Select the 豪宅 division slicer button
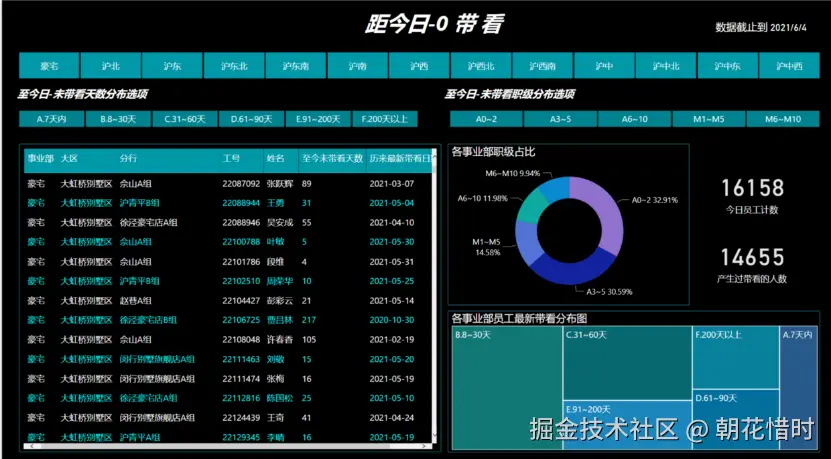 [49, 66]
